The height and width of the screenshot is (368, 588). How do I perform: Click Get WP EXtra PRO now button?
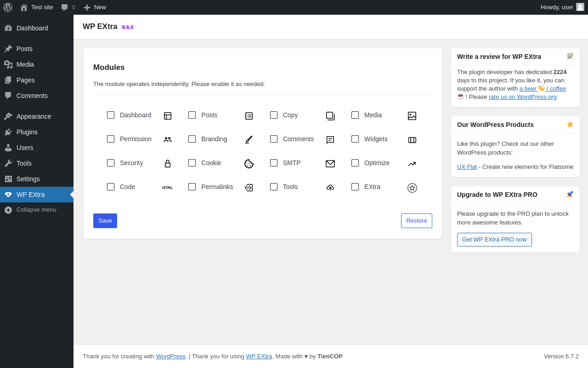(x=494, y=240)
